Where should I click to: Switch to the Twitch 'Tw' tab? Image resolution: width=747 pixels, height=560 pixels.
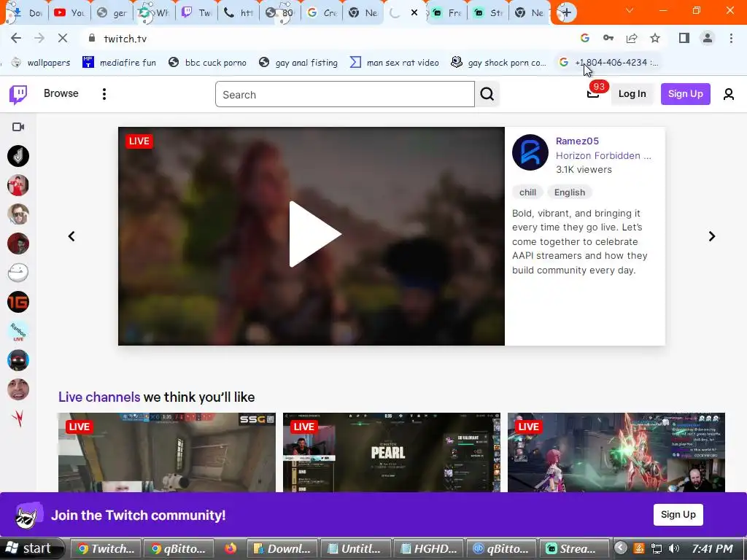[x=196, y=13]
